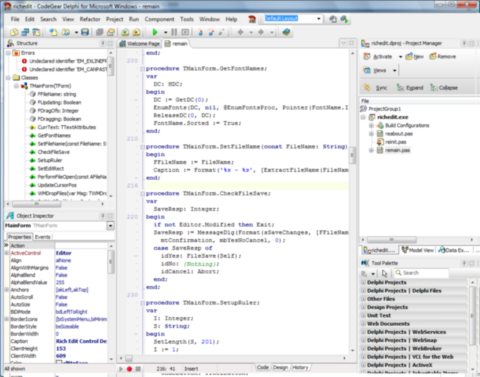The image size is (480, 377).
Task: Click the Trace Into debugger icon
Action: [x=200, y=32]
